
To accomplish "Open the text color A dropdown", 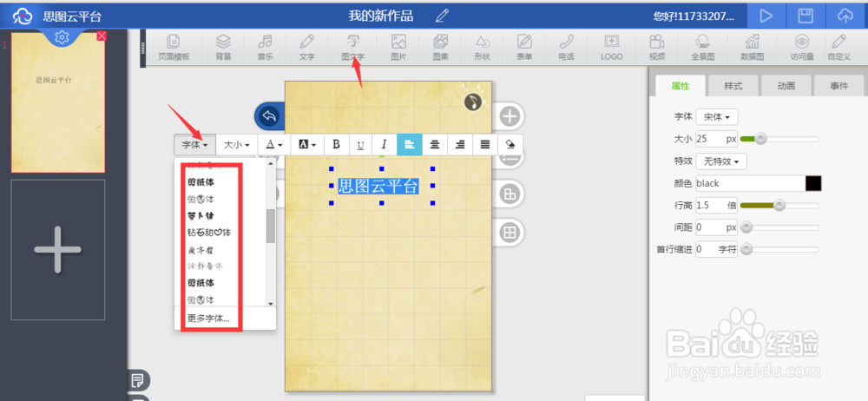I will (x=274, y=145).
